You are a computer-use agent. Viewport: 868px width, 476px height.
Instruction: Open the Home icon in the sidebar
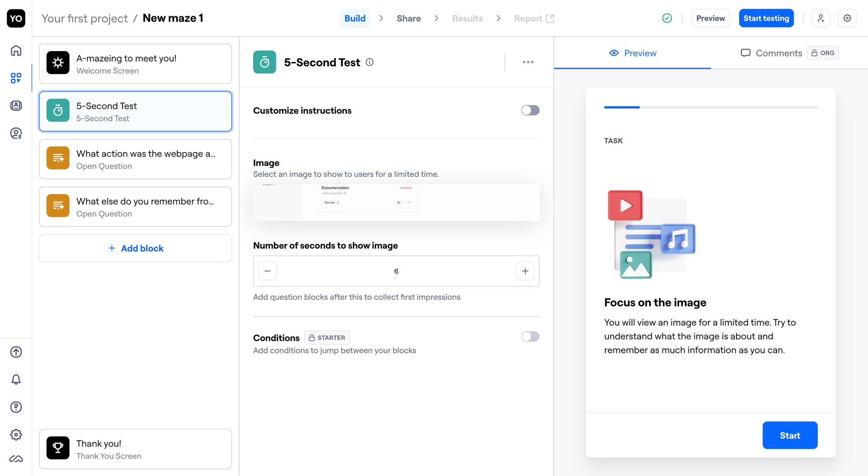click(16, 51)
